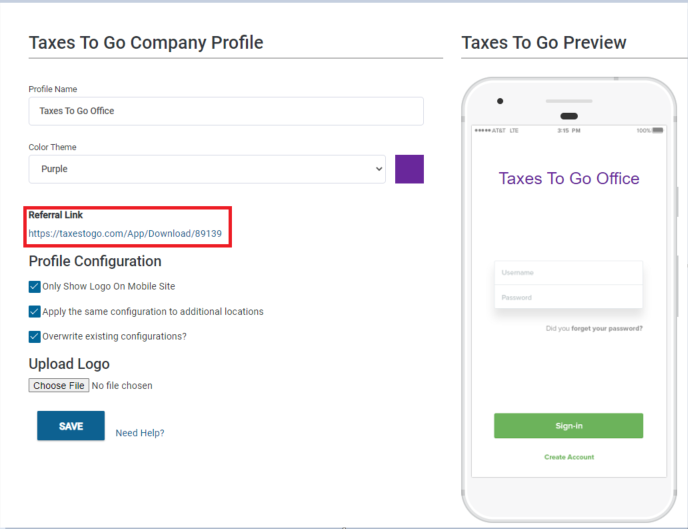The height and width of the screenshot is (529, 688).
Task: Click the Choose File button
Action: click(x=59, y=385)
